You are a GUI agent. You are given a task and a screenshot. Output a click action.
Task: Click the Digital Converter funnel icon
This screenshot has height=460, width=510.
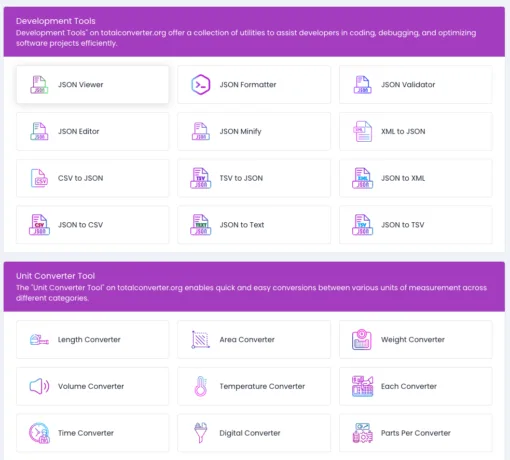(x=201, y=433)
